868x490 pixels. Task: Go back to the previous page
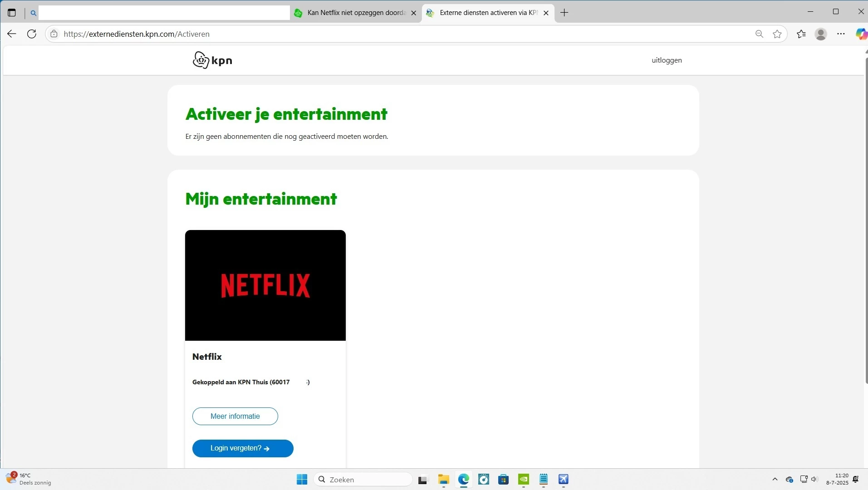12,34
